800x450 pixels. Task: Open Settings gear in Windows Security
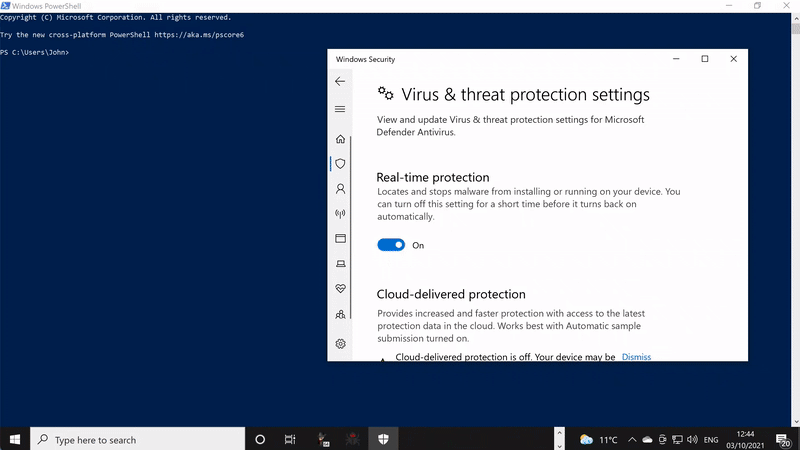point(340,343)
